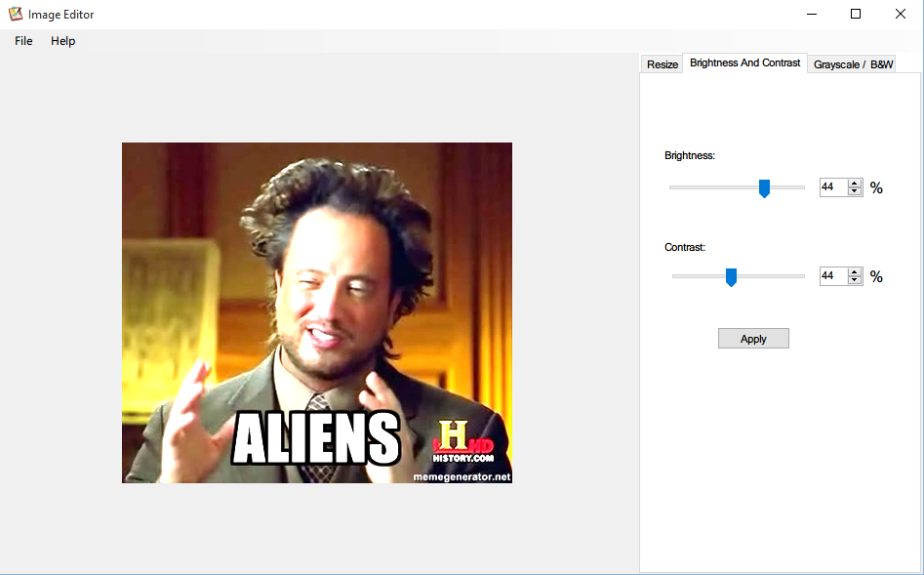
Task: Decrease Contrast with the down arrow
Action: (855, 279)
